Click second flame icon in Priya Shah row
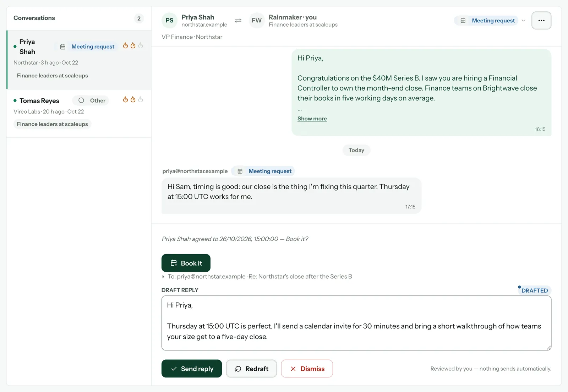 [x=133, y=45]
